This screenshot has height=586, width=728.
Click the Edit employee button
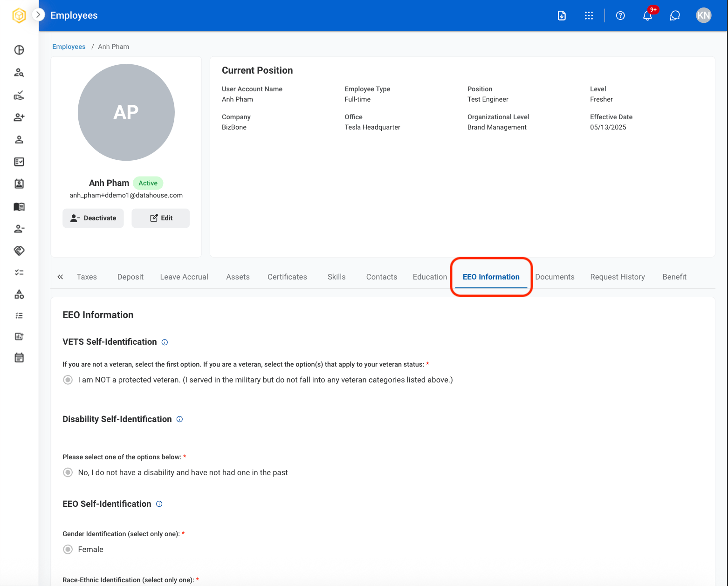[x=161, y=218]
